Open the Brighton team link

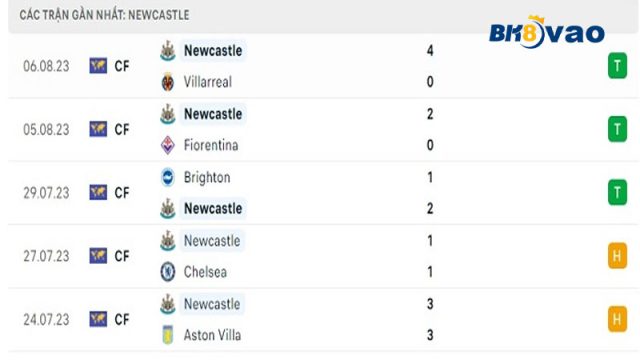(207, 178)
